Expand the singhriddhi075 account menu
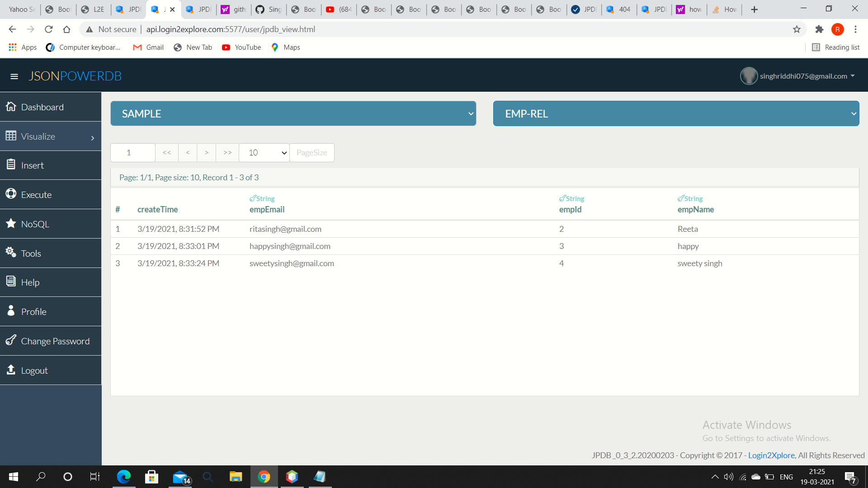The image size is (868, 488). pyautogui.click(x=803, y=76)
